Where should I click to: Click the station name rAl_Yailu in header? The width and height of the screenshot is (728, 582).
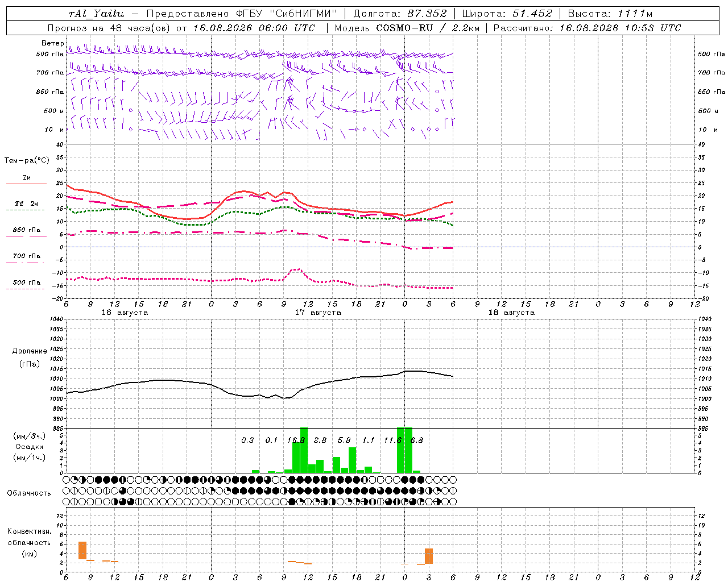pyautogui.click(x=96, y=14)
